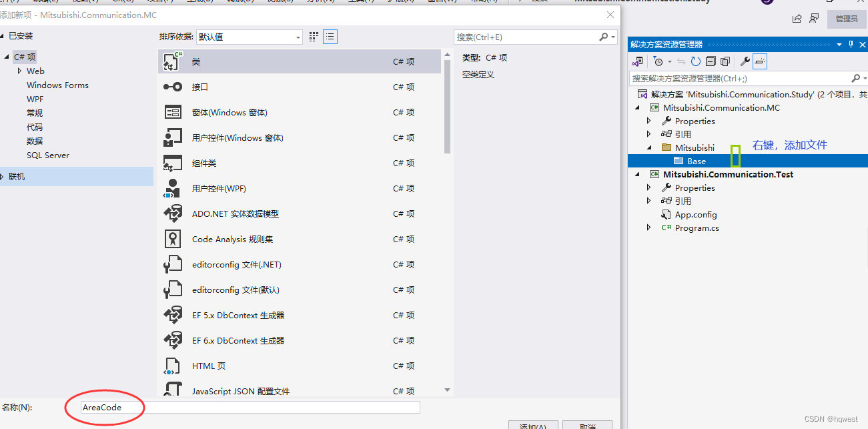This screenshot has width=868, height=429.
Task: Select Windows Forms category
Action: pyautogui.click(x=57, y=85)
